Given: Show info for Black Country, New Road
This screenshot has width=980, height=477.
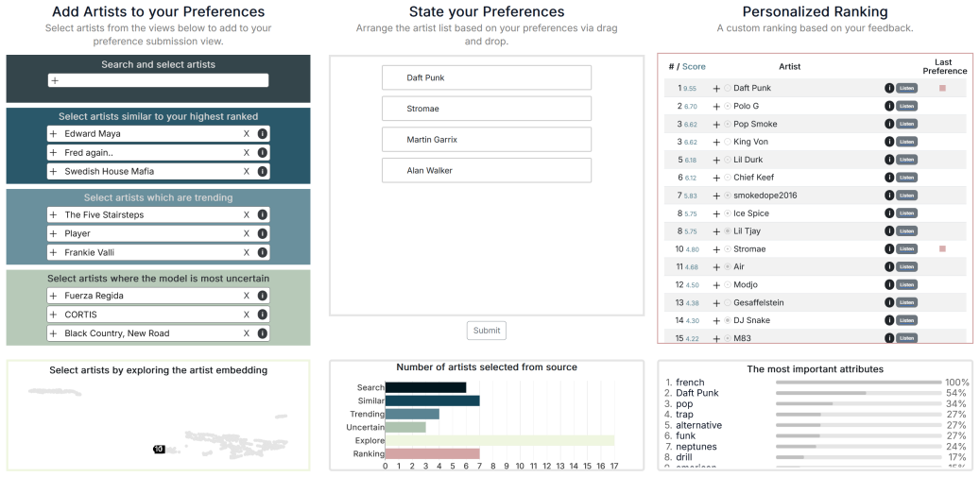Looking at the screenshot, I should (263, 333).
